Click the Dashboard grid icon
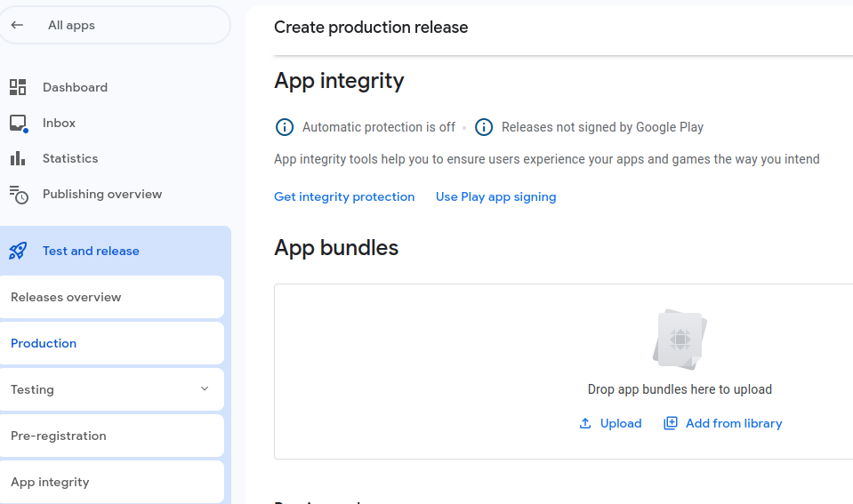The height and width of the screenshot is (504, 853). pos(18,87)
